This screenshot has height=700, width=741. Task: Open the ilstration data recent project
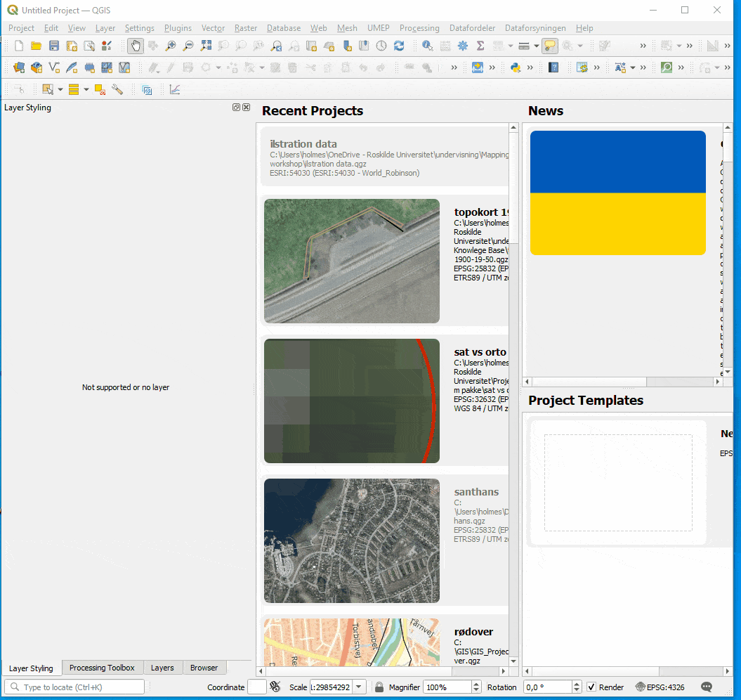(x=385, y=157)
